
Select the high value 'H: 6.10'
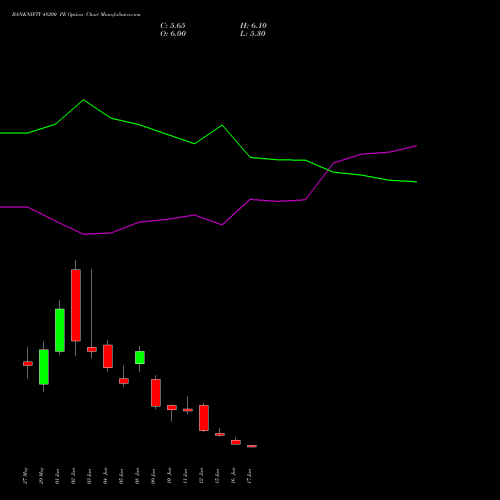click(x=253, y=26)
